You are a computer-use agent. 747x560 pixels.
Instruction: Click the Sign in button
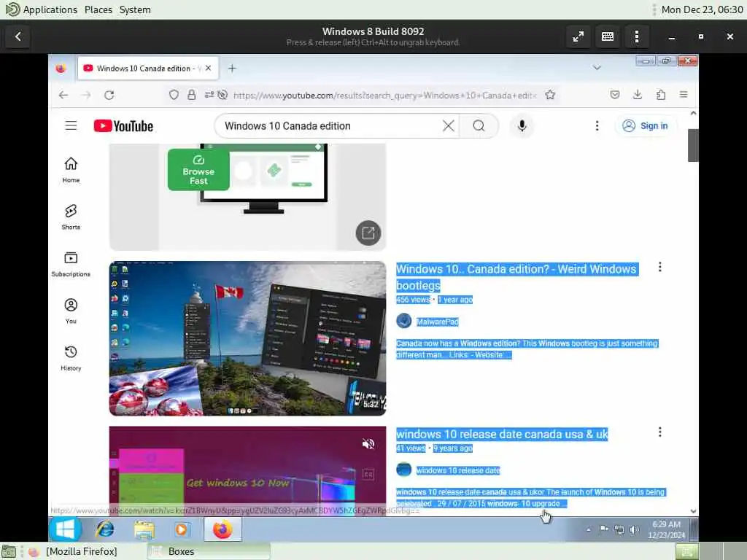coord(646,125)
